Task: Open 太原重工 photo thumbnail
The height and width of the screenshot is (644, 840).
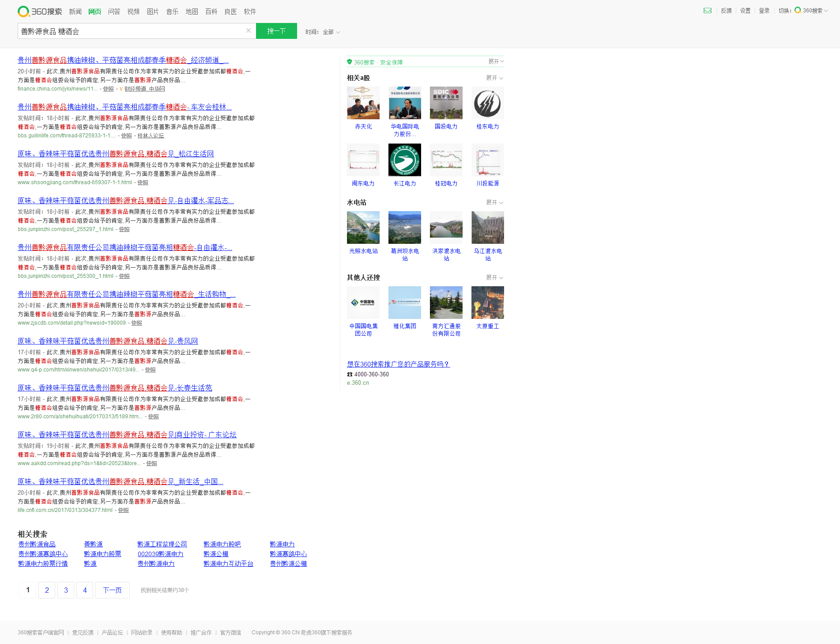Action: [488, 303]
